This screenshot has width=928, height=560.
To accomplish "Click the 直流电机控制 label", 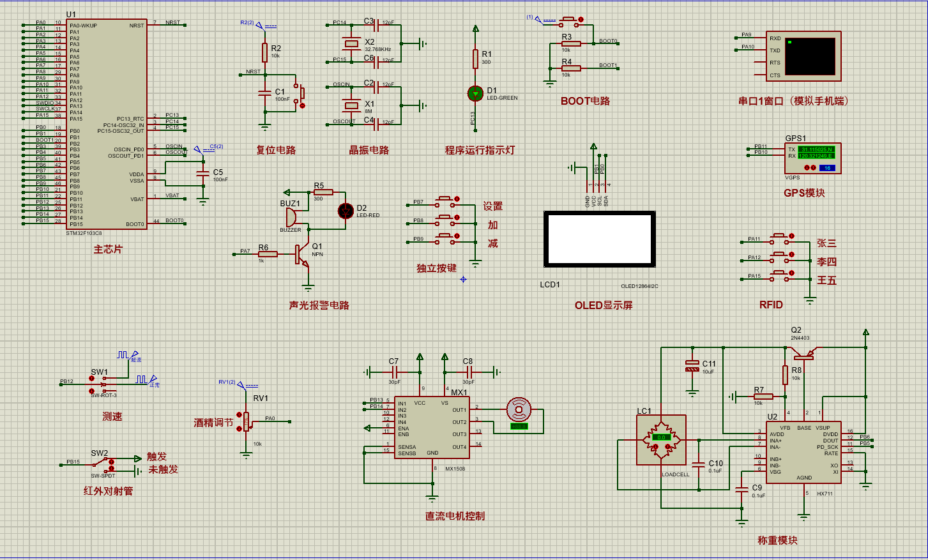I will click(x=455, y=516).
